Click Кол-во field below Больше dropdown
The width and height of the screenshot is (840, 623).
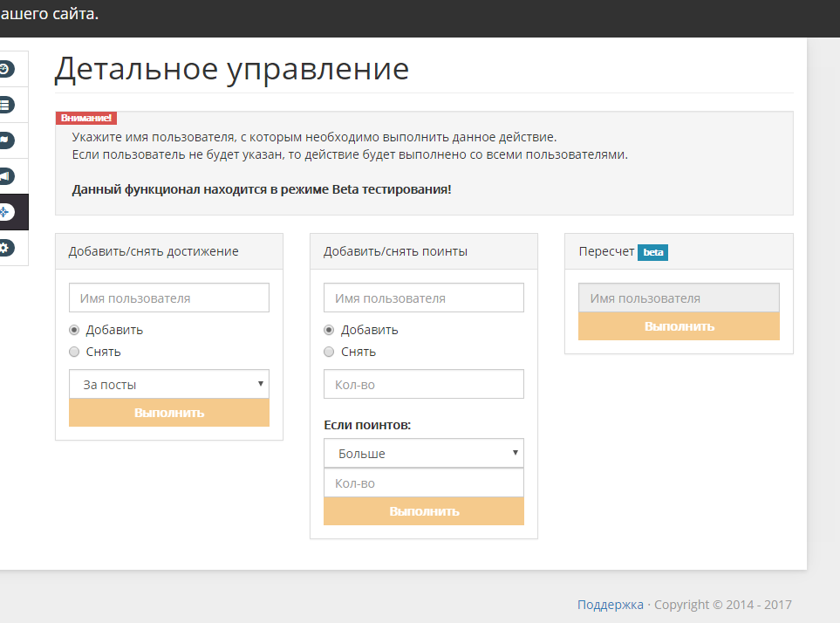pos(424,483)
